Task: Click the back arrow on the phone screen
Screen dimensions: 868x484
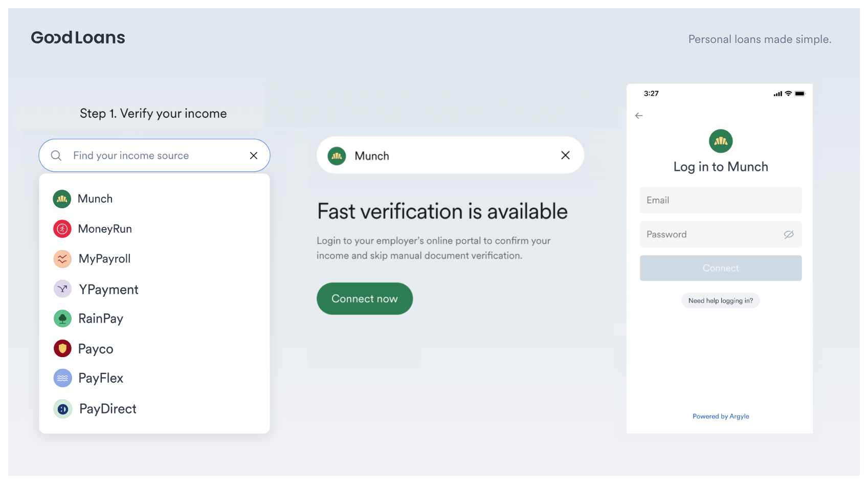Action: pos(639,116)
